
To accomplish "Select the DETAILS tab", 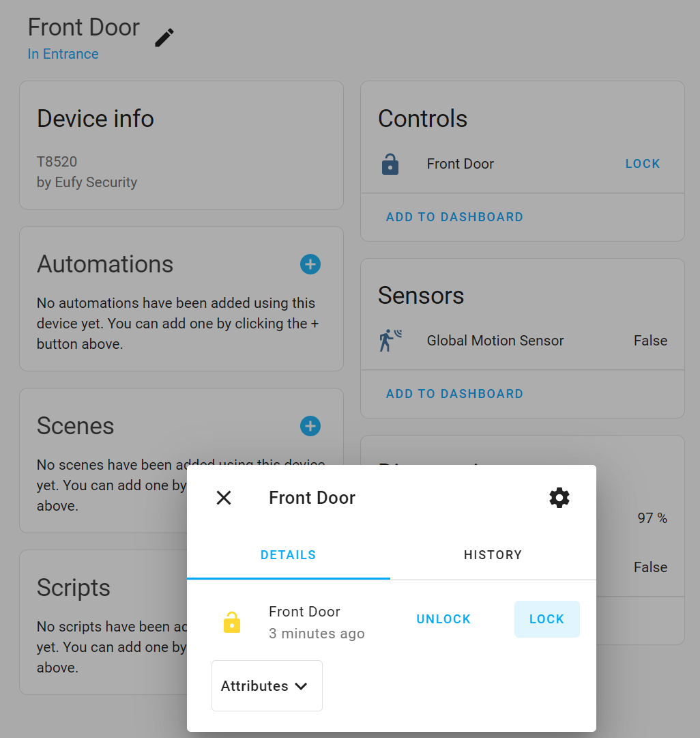I will [x=288, y=554].
